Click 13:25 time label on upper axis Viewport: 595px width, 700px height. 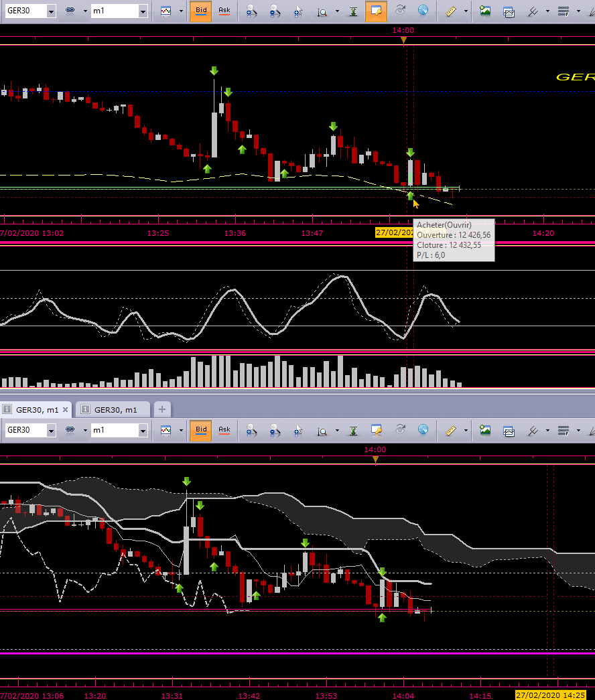tap(157, 233)
